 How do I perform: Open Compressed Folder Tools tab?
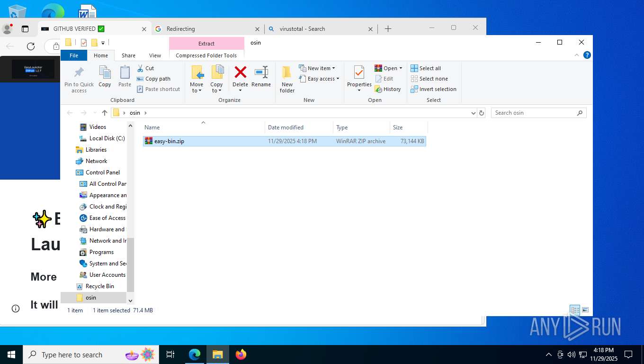point(206,55)
